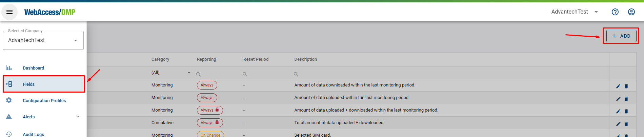The image size is (644, 137).
Task: Open the Category (All) filter dropdown
Action: tap(171, 73)
